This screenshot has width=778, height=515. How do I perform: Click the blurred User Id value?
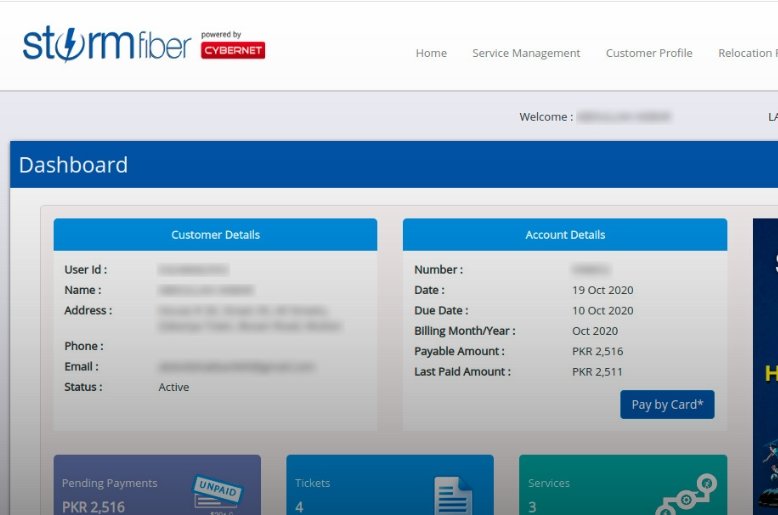click(193, 270)
